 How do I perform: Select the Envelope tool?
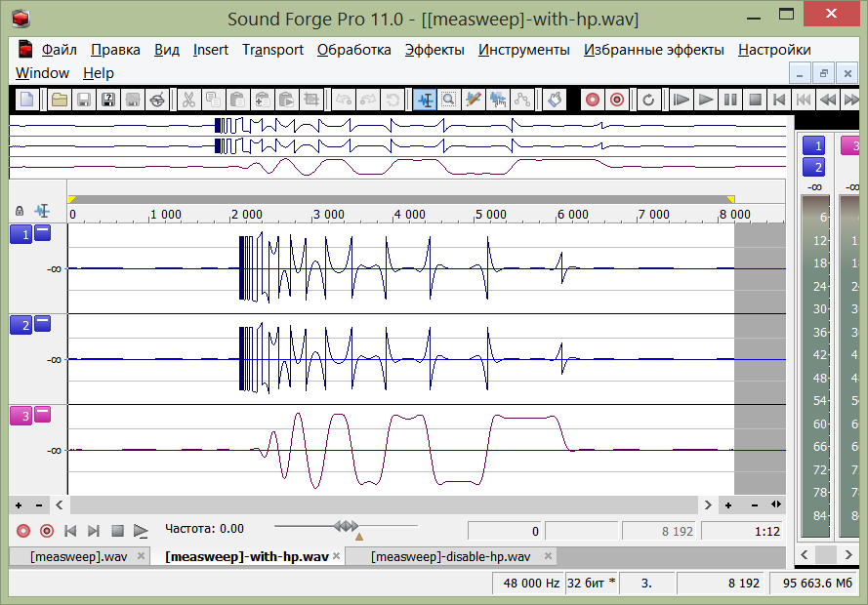pos(522,101)
